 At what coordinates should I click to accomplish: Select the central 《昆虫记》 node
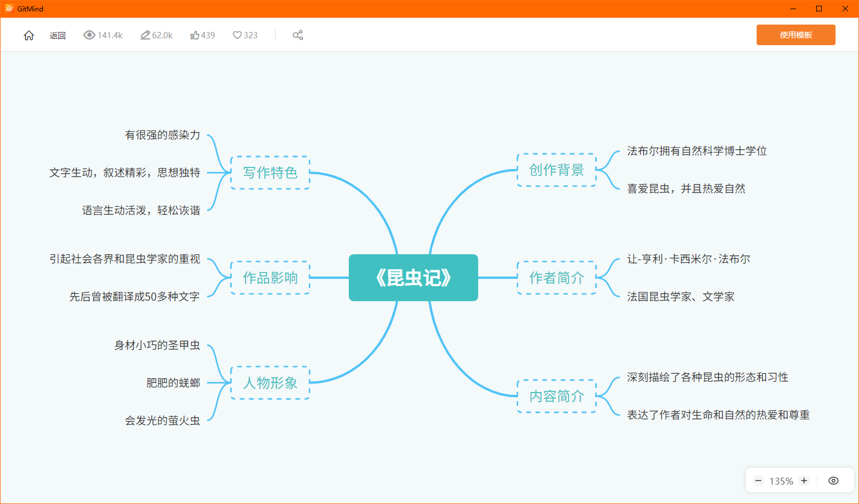pos(413,278)
